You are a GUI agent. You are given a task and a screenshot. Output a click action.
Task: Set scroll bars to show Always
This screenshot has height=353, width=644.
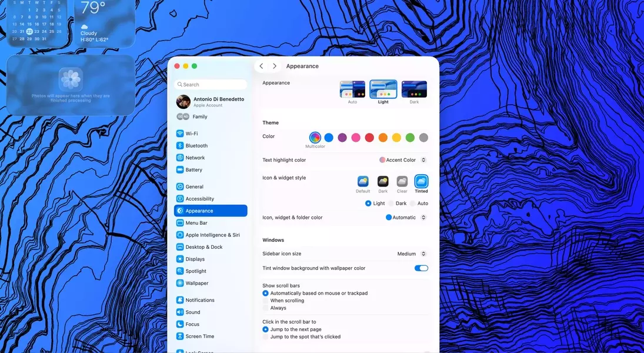(x=266, y=308)
